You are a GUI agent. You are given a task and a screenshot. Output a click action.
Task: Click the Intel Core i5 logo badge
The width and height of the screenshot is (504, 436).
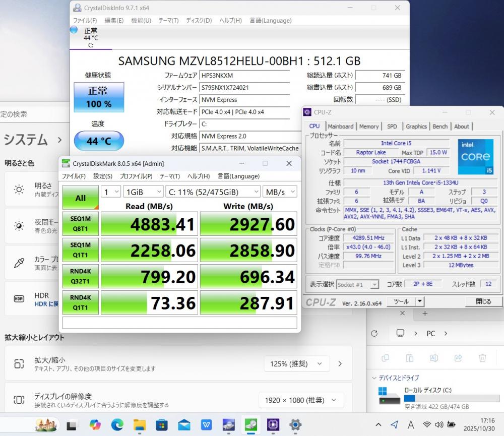coord(475,157)
